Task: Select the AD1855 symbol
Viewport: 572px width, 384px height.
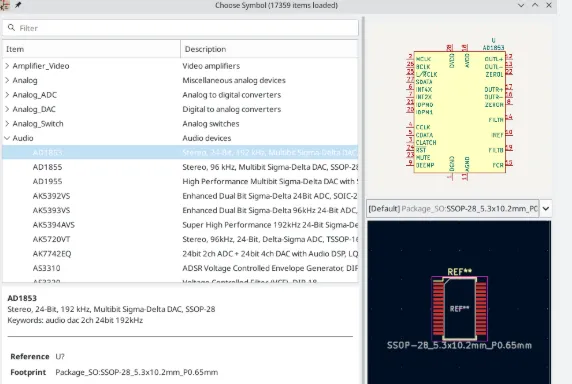Action: click(47, 167)
